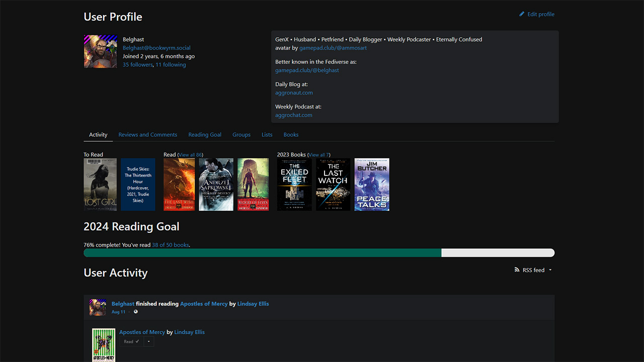
Task: Click the Read shelf button with checkmark
Action: [x=131, y=341]
